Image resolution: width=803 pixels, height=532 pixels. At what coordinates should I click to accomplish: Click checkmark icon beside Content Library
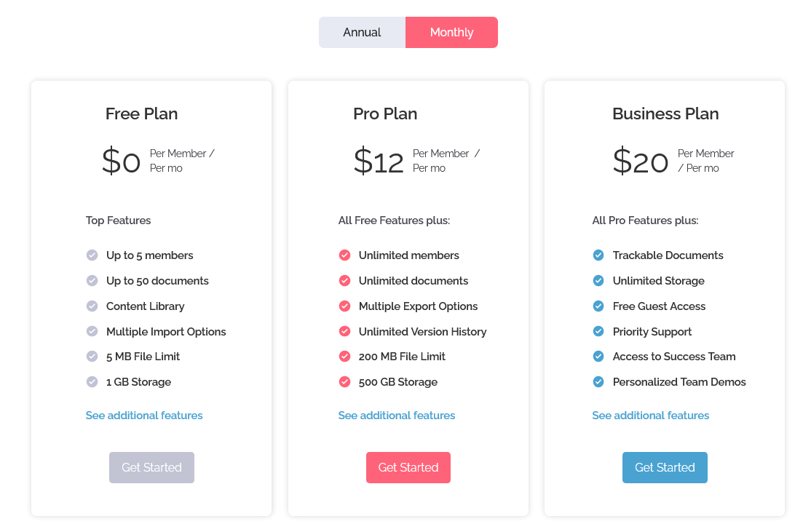pos(92,306)
